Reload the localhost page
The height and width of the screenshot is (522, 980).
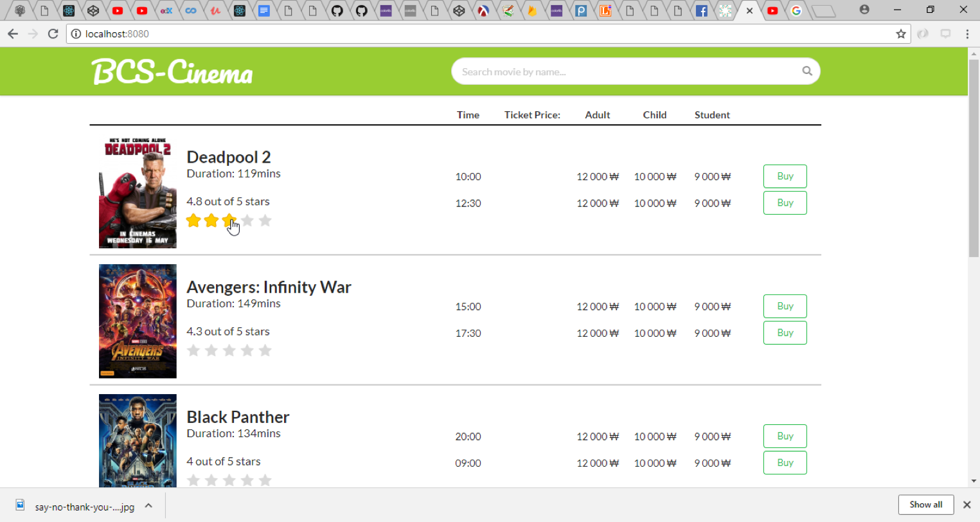(x=53, y=34)
